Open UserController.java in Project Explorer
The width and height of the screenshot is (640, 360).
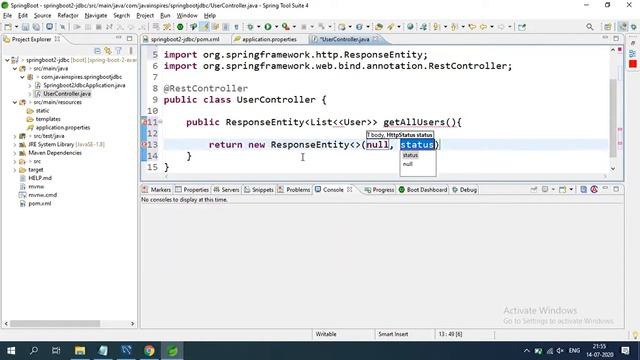click(67, 93)
